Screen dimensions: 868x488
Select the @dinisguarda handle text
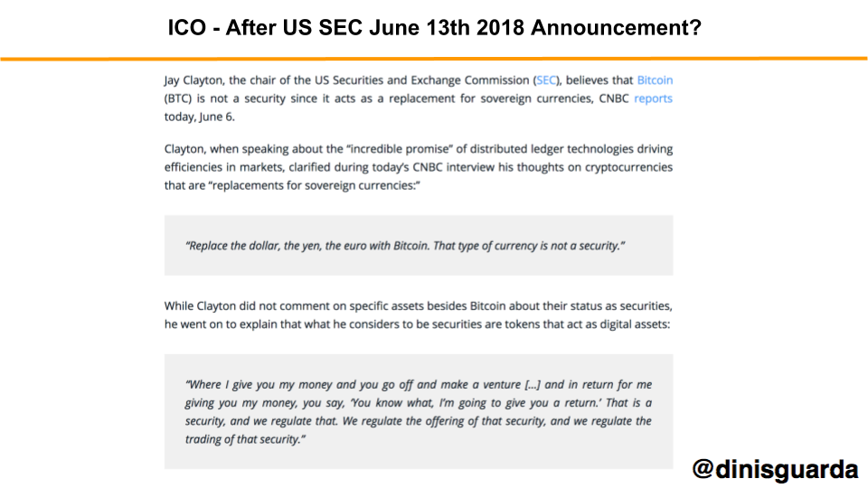tap(775, 469)
